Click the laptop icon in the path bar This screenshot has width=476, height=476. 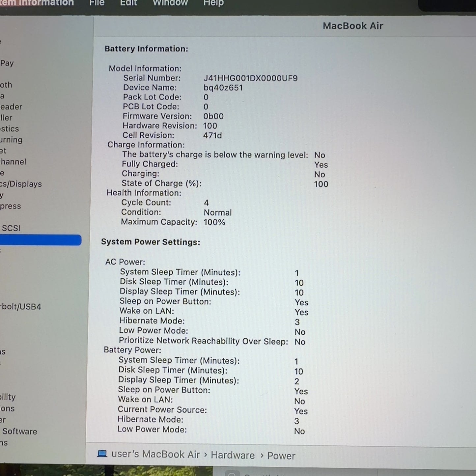pyautogui.click(x=102, y=454)
